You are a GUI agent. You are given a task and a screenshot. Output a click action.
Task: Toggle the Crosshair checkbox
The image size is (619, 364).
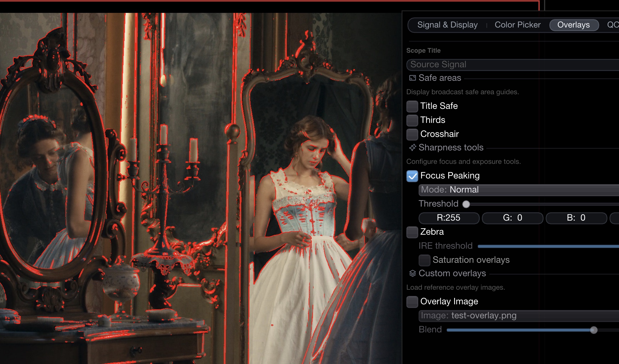(x=412, y=134)
